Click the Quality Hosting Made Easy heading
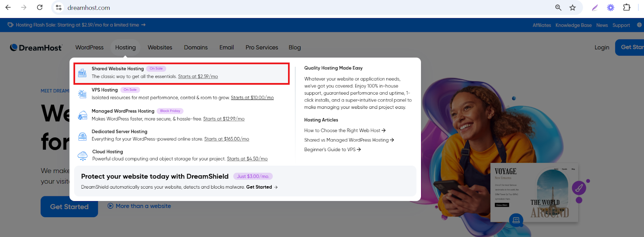The width and height of the screenshot is (644, 237). [x=333, y=68]
